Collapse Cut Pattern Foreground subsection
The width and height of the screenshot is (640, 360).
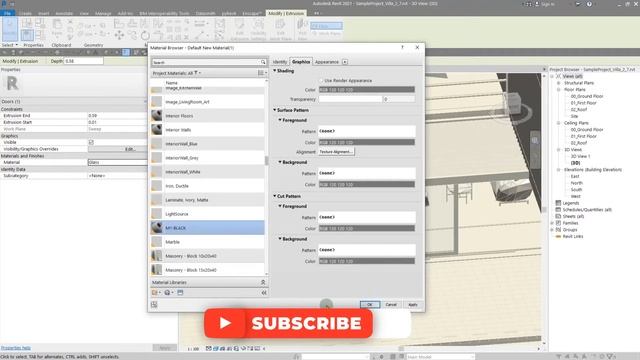280,206
